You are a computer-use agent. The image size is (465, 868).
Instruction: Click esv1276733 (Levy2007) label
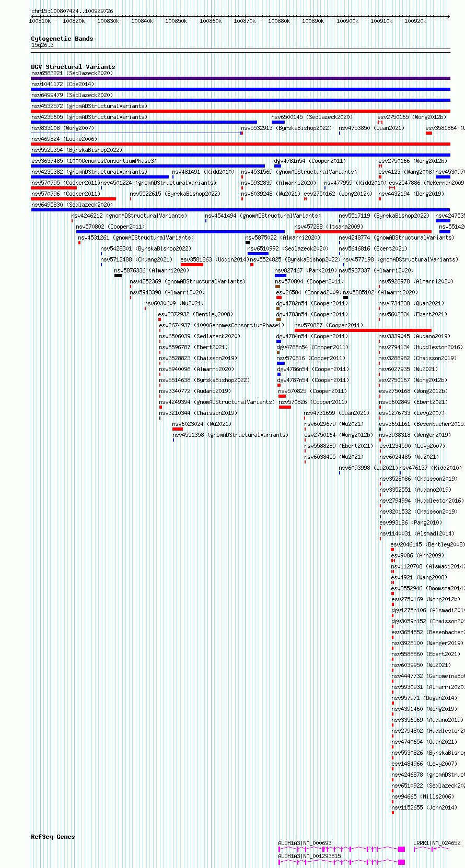(412, 413)
